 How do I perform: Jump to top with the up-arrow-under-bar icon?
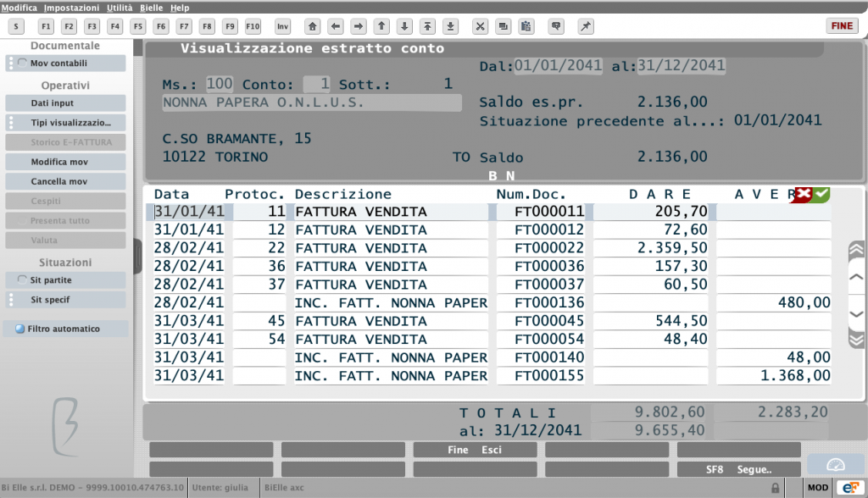pos(428,26)
